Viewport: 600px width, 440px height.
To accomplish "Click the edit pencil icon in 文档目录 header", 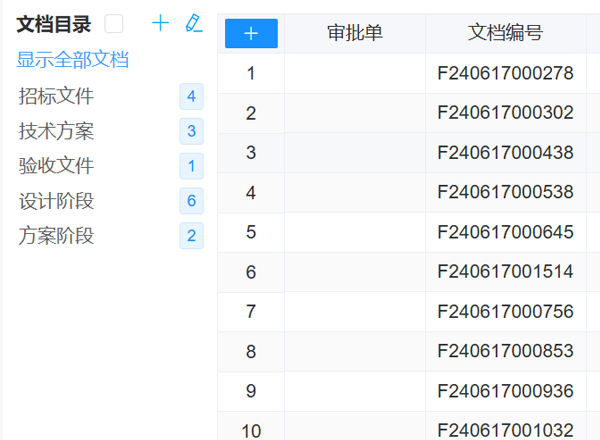I will (x=194, y=23).
